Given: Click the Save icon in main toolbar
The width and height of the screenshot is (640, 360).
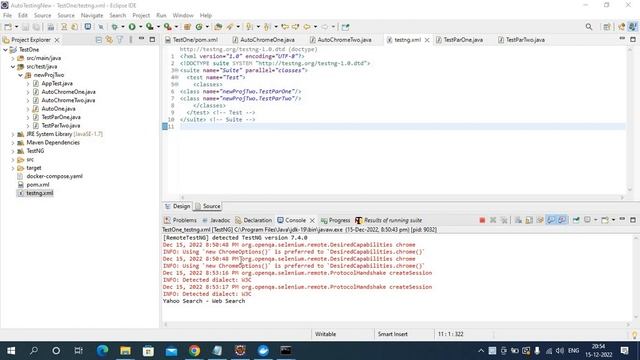Looking at the screenshot, I should pyautogui.click(x=25, y=27).
